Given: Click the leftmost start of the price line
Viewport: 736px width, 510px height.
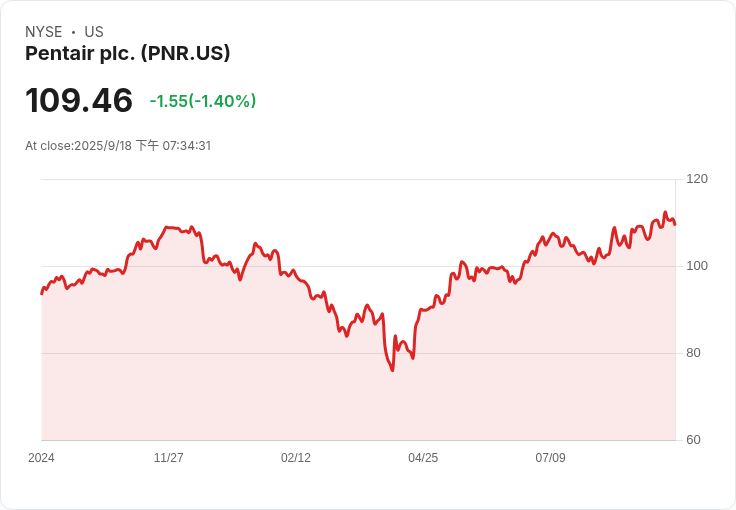Looking at the screenshot, I should click(x=41, y=293).
